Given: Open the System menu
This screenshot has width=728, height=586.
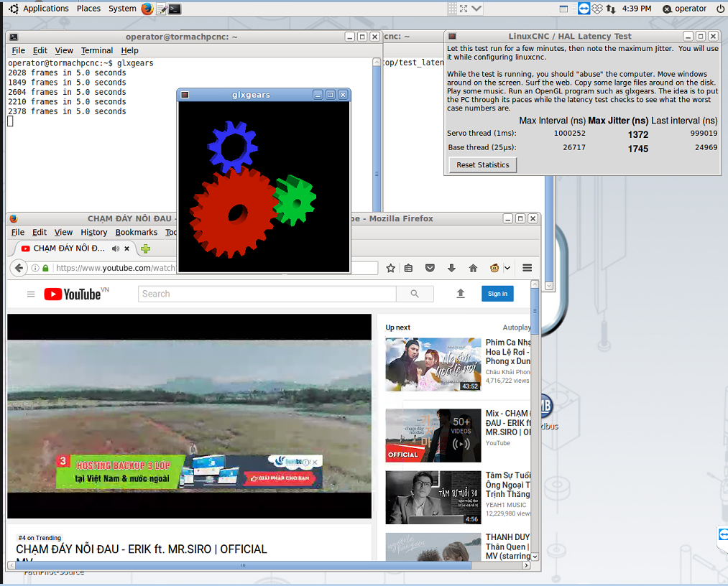Looking at the screenshot, I should [123, 9].
